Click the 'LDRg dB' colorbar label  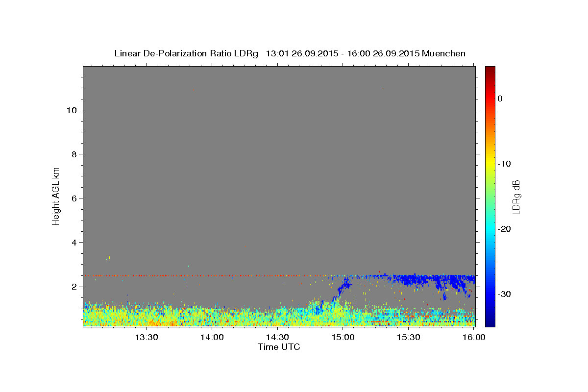click(516, 197)
